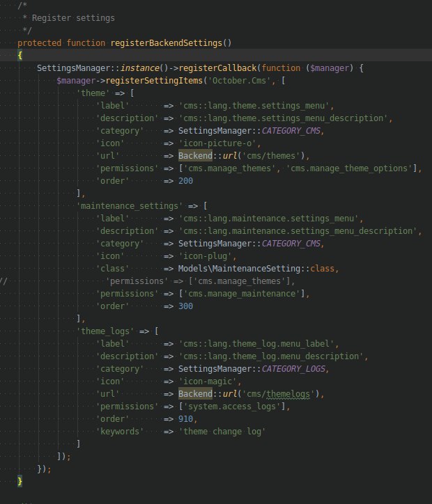Click 'cms::lang.maintenance.settings_menu' string

click(x=268, y=219)
